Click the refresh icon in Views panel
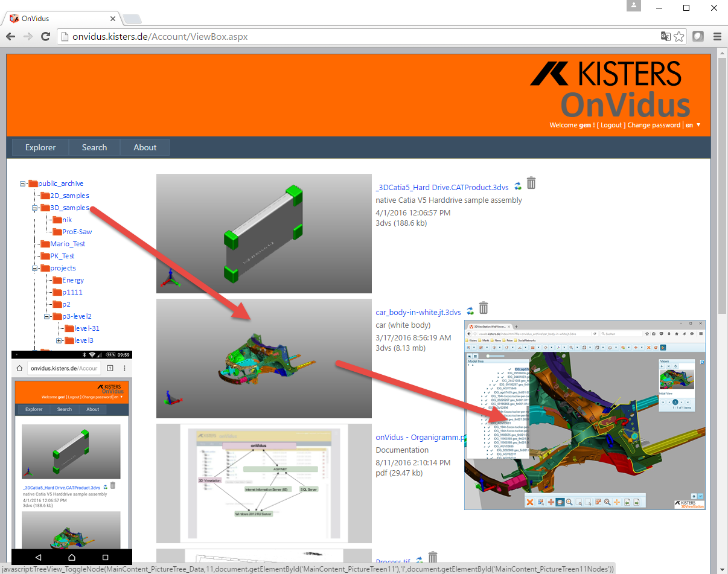 [675, 366]
